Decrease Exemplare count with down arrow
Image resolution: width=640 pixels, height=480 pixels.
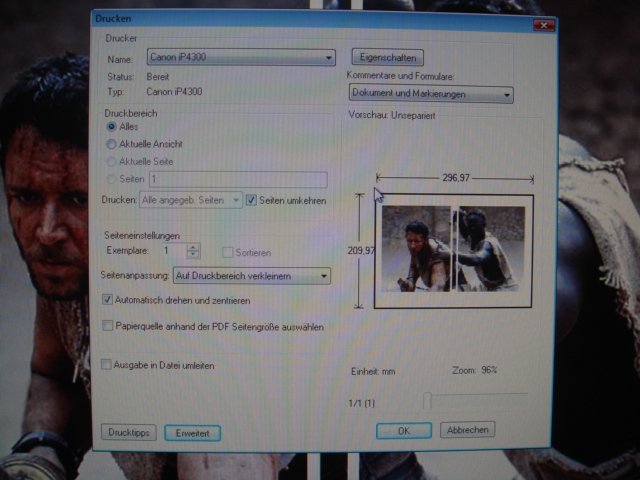[x=194, y=256]
